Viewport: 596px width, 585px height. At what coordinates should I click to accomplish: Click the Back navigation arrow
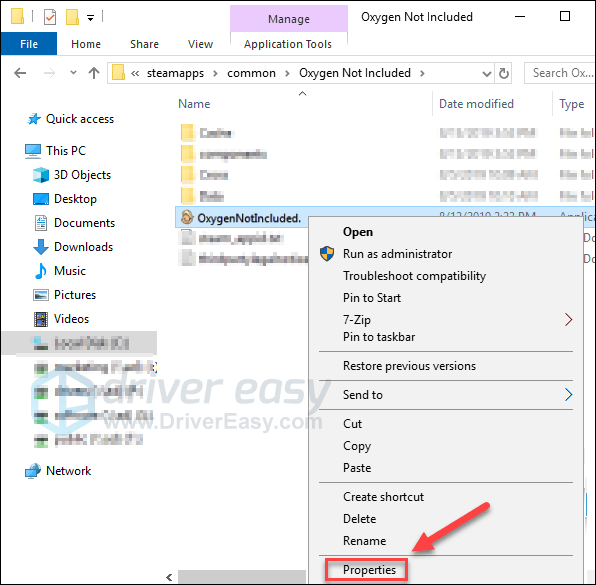coord(20,73)
